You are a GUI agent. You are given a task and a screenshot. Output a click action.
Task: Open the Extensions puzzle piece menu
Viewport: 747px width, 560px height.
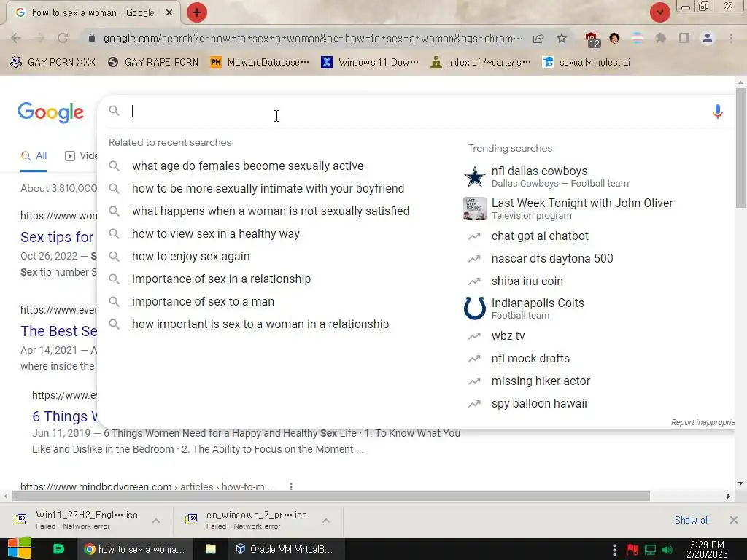pos(661,38)
